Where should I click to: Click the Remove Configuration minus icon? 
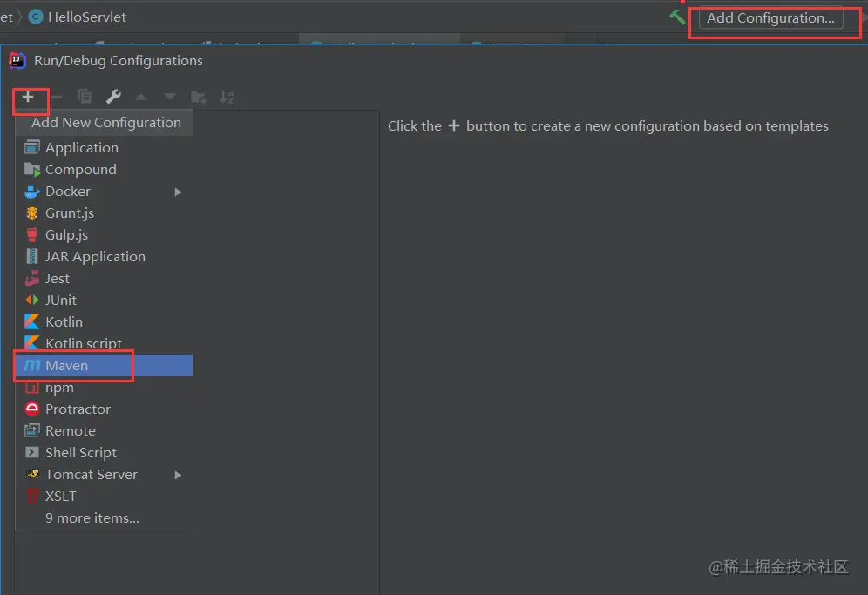[57, 98]
